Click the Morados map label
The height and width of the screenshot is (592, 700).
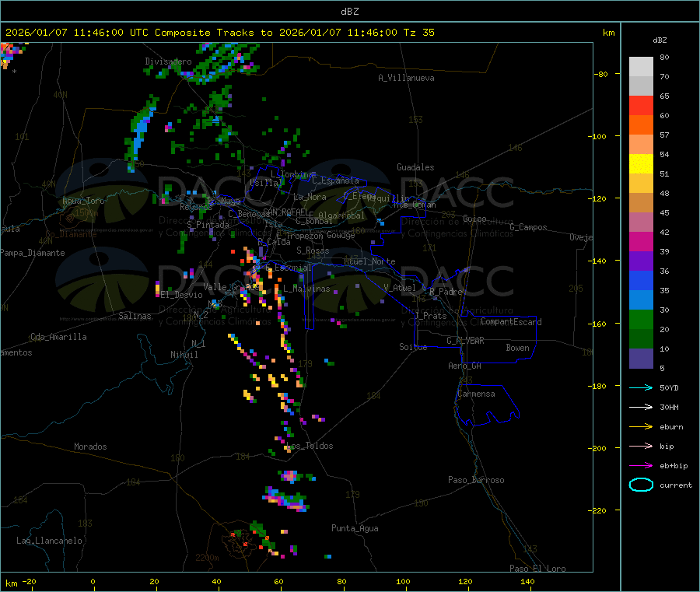[90, 447]
